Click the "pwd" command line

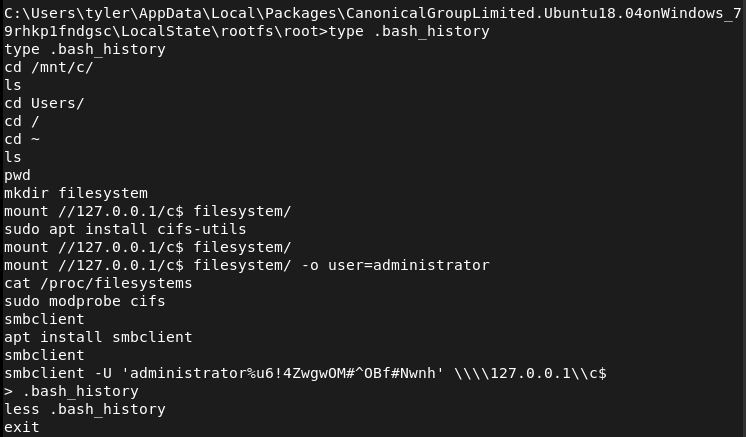tap(17, 175)
